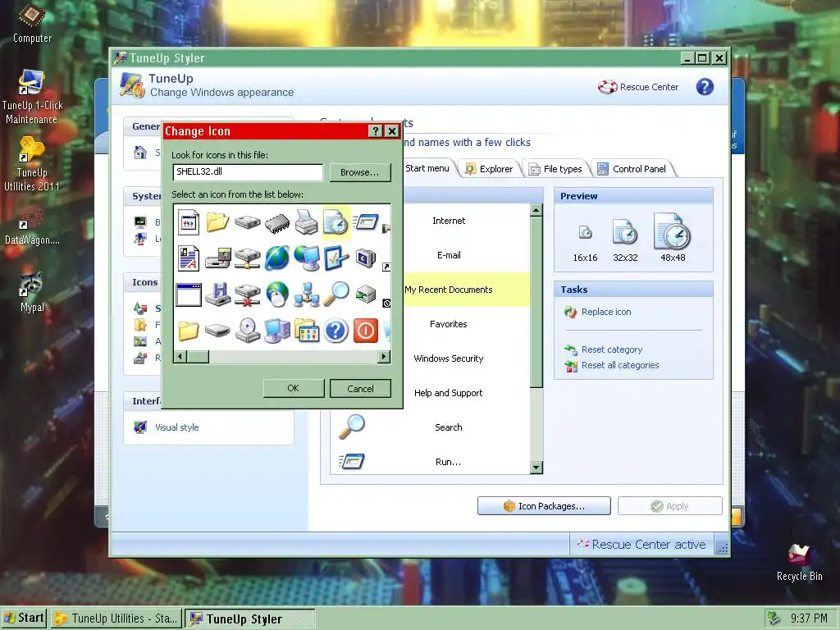Viewport: 840px width, 630px height.
Task: Select the highlighted recent documents clock icon
Action: coord(336,221)
